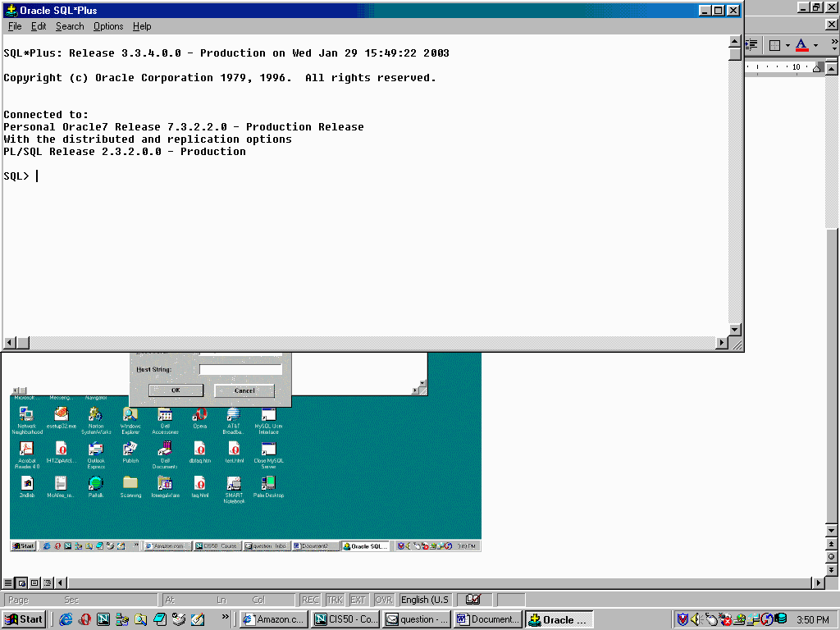Click Word vertical scrollbar up arrow
Screen dimensions: 840x630
pos(832,69)
